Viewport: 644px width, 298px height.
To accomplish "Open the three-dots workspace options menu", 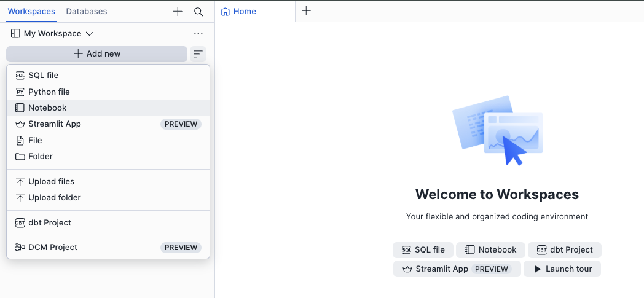I will tap(198, 34).
